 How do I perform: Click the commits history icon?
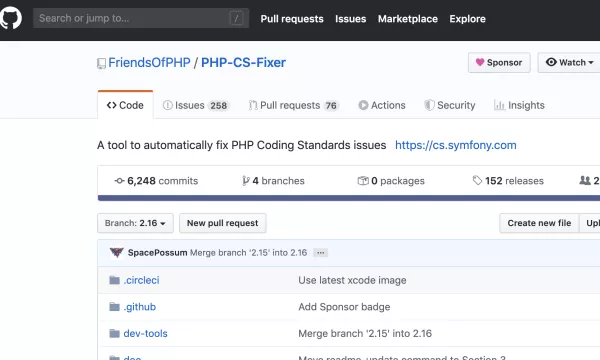[x=119, y=181]
